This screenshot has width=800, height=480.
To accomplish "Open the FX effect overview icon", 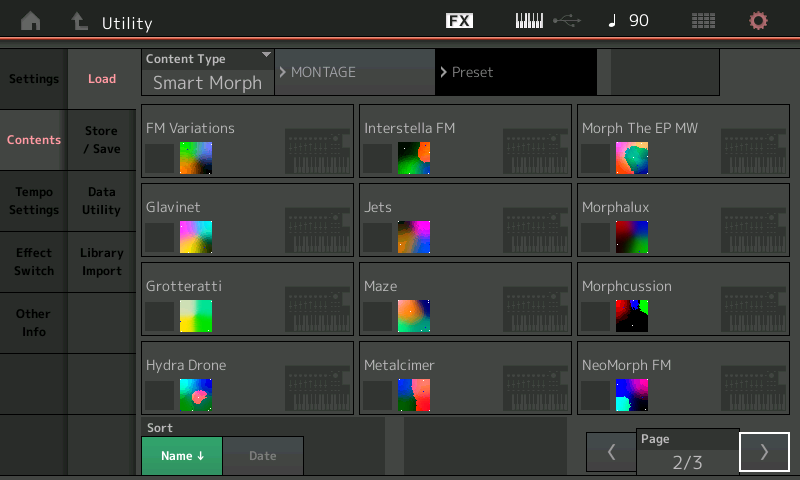I will 459,21.
